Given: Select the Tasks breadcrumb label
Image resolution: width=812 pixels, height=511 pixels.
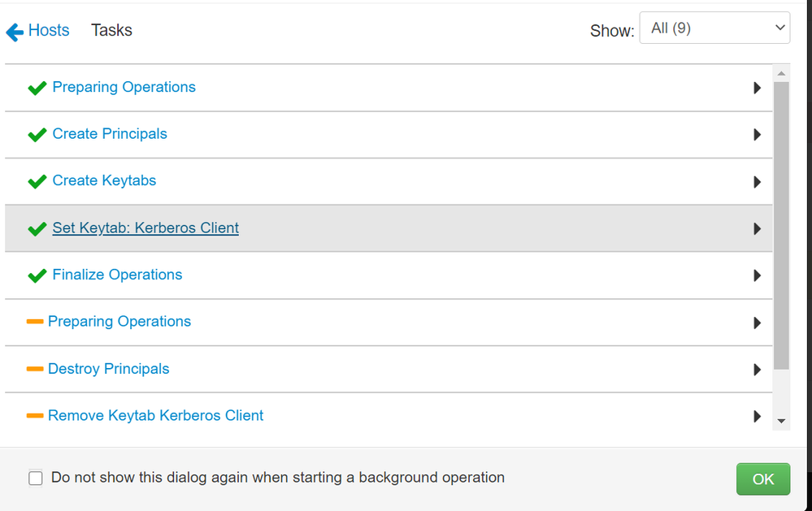Looking at the screenshot, I should coord(112,30).
